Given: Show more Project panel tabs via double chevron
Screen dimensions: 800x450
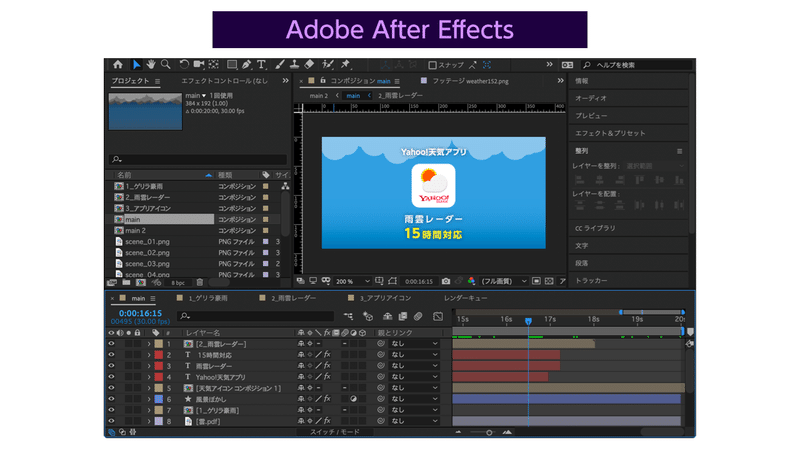Looking at the screenshot, I should (285, 81).
